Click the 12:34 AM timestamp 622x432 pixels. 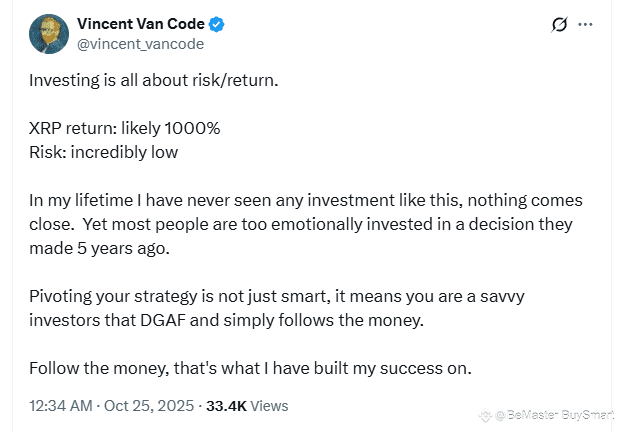click(61, 406)
